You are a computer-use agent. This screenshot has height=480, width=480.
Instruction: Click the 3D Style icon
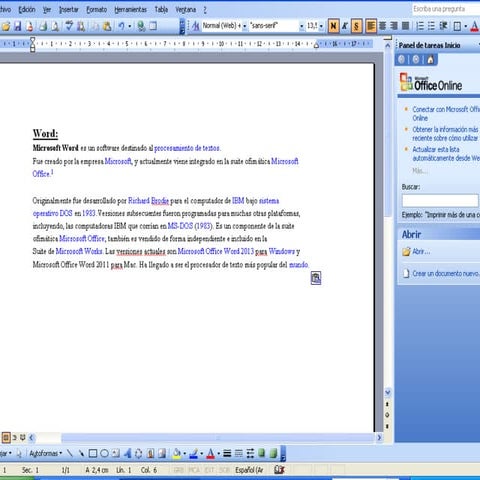coord(273,453)
